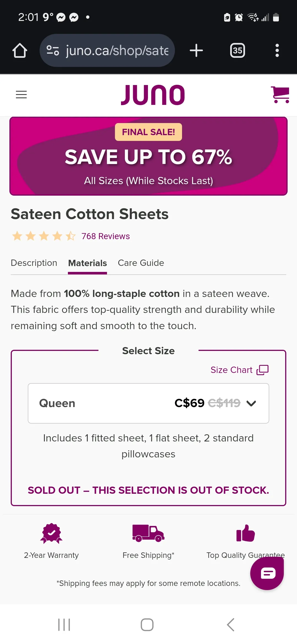Viewport: 297px width, 644px height.
Task: Open the browser three-dot menu
Action: (277, 51)
